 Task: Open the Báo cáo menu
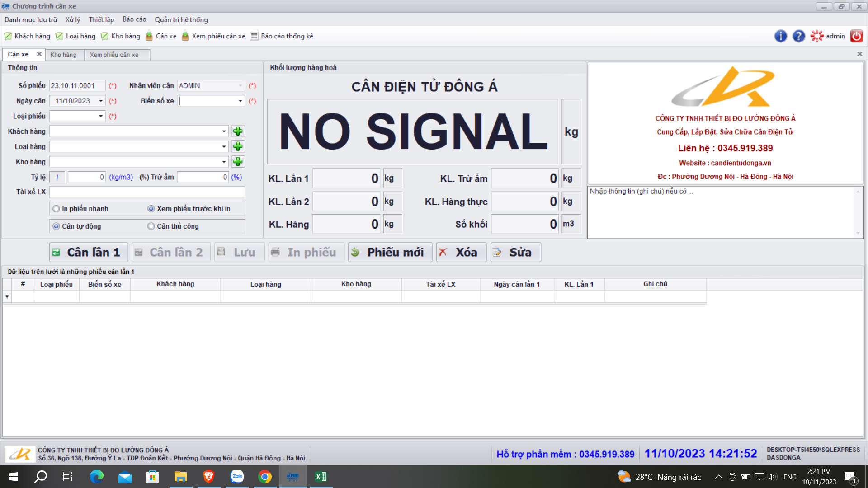(134, 19)
